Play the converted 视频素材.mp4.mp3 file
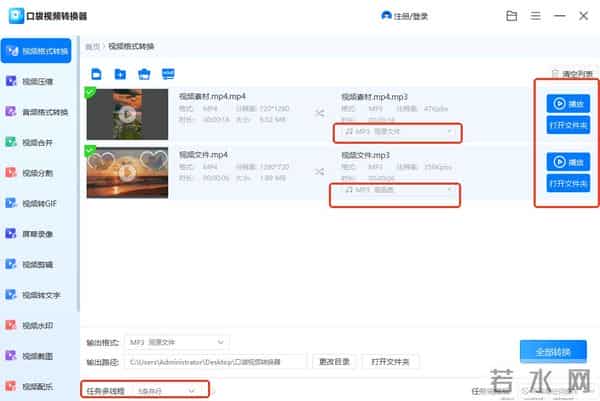The image size is (600, 401). [568, 104]
